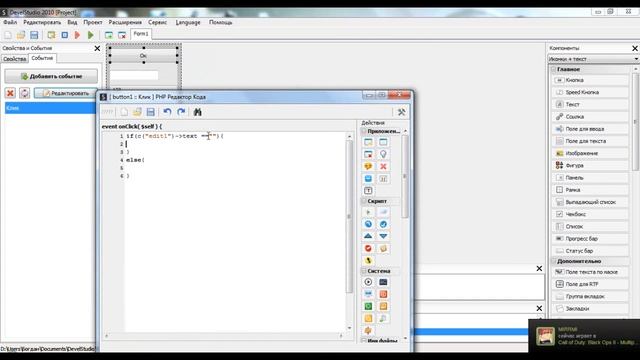Select the Поле для ввода component
The height and width of the screenshot is (360, 640).
(590, 129)
